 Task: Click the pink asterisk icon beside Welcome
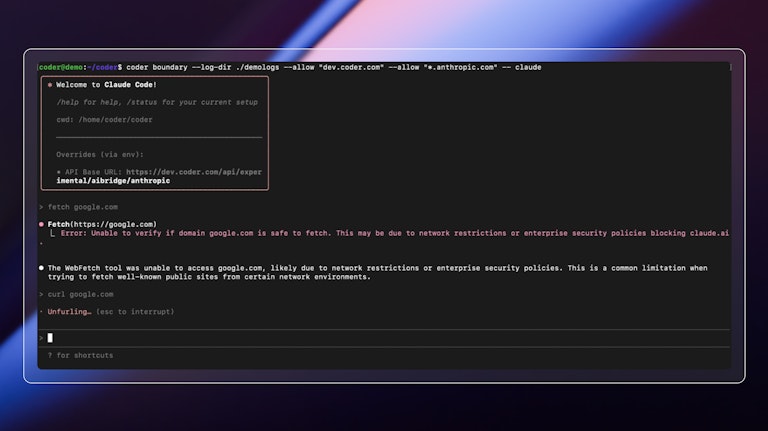(x=50, y=85)
